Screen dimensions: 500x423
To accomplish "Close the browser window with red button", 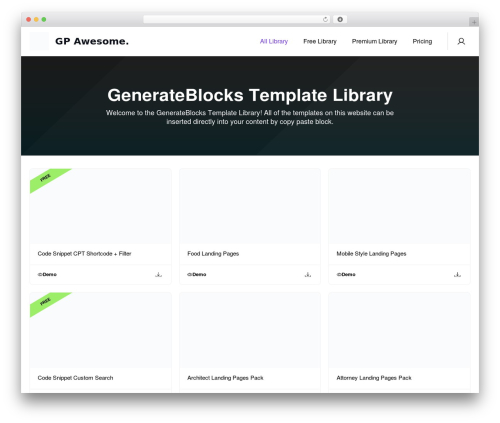I will (x=29, y=19).
